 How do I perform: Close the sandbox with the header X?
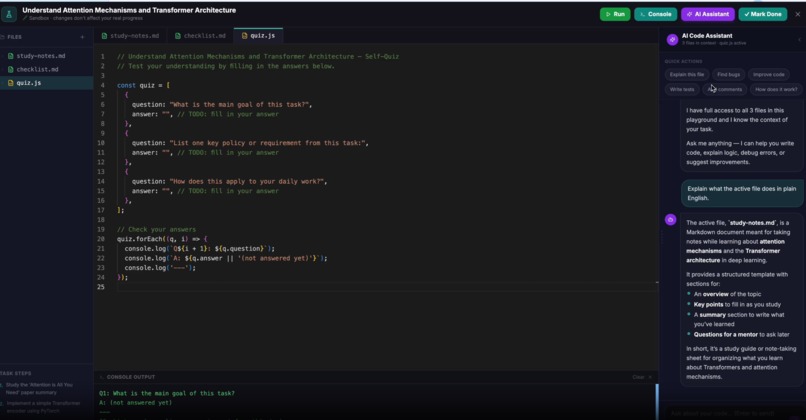point(797,14)
